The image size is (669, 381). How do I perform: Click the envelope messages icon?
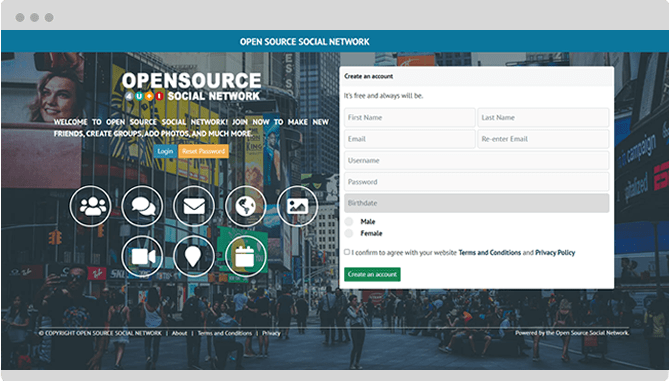pos(194,206)
